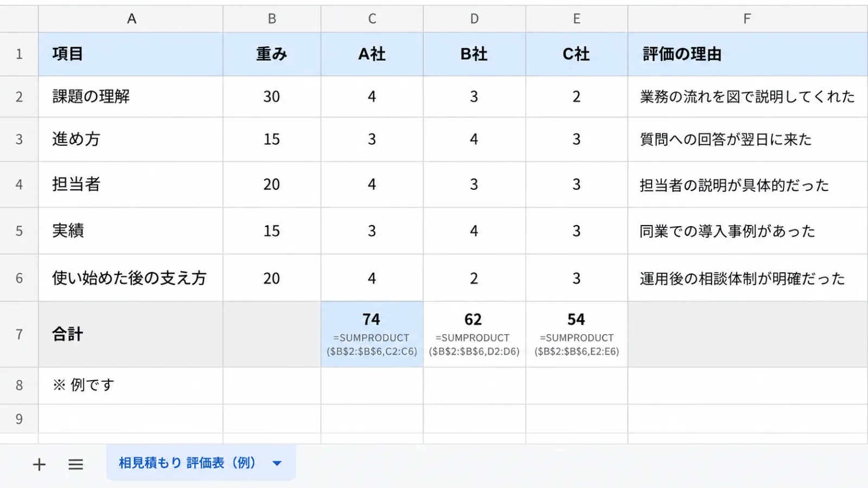
Task: Select B社 score 2 in 使い始めた後の支え方 row
Action: (x=474, y=278)
